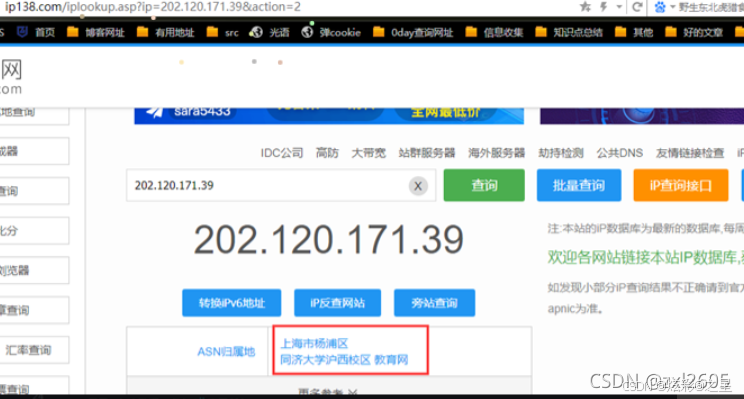744x399 pixels.
Task: Open dropdown arrow next to lightning icon
Action: (619, 7)
